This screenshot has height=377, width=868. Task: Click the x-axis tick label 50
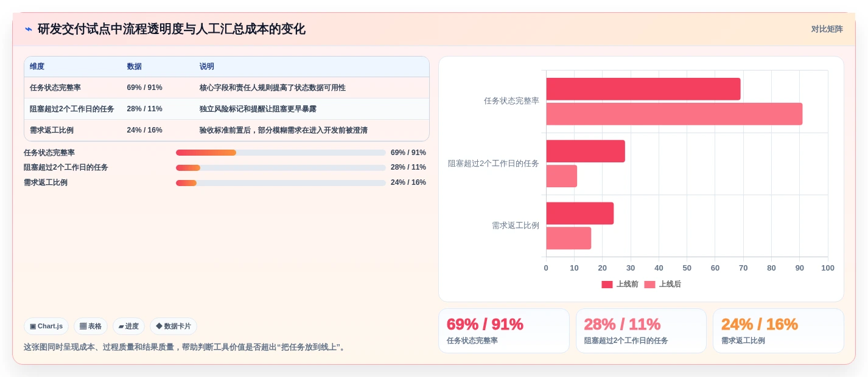click(687, 268)
